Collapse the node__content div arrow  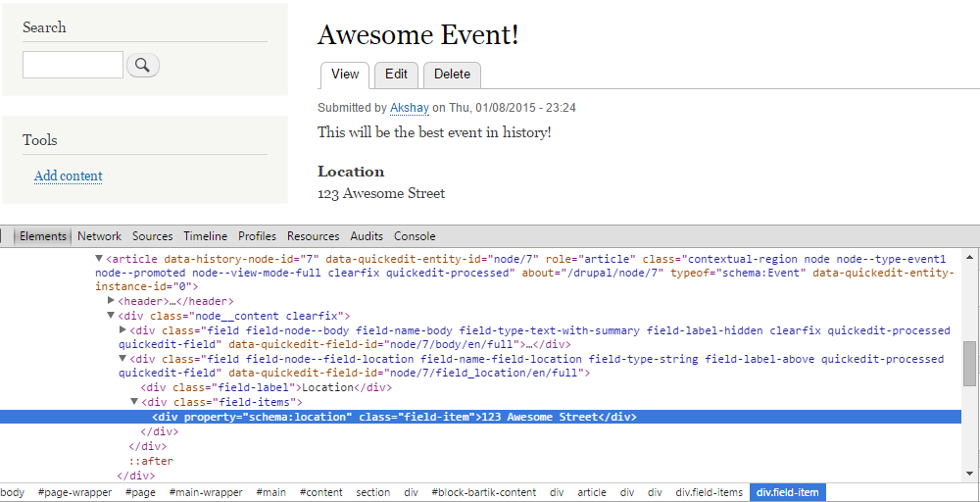111,316
